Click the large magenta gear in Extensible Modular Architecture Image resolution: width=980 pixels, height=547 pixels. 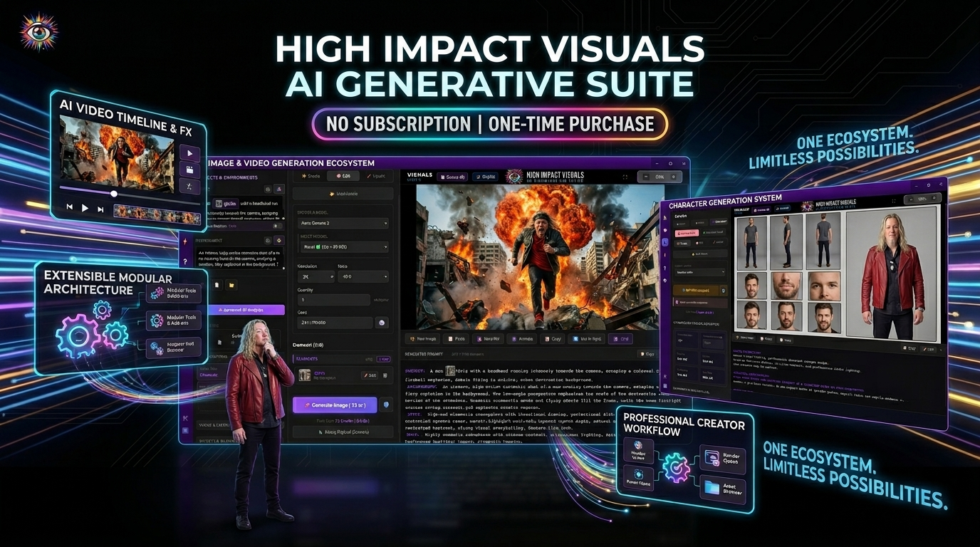[x=78, y=336]
